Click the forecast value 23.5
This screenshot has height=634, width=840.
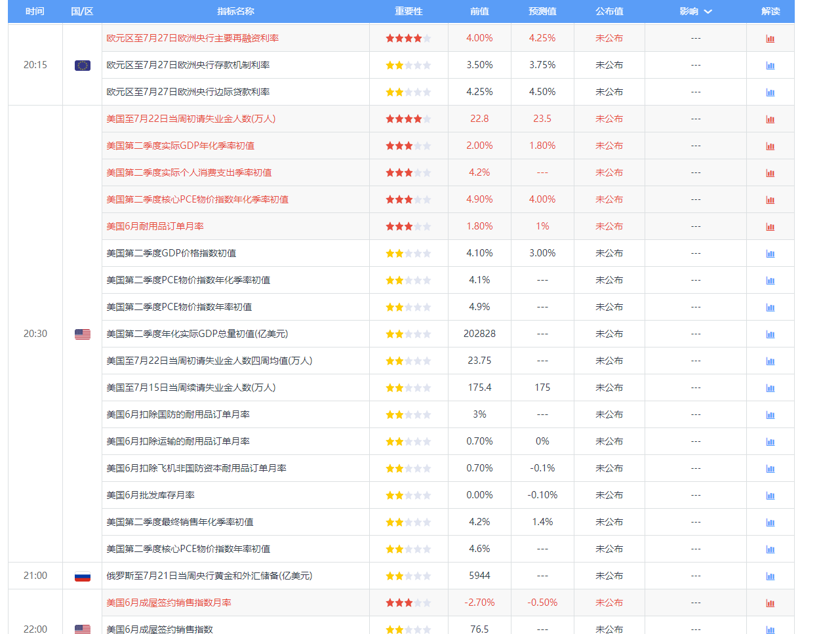[542, 119]
